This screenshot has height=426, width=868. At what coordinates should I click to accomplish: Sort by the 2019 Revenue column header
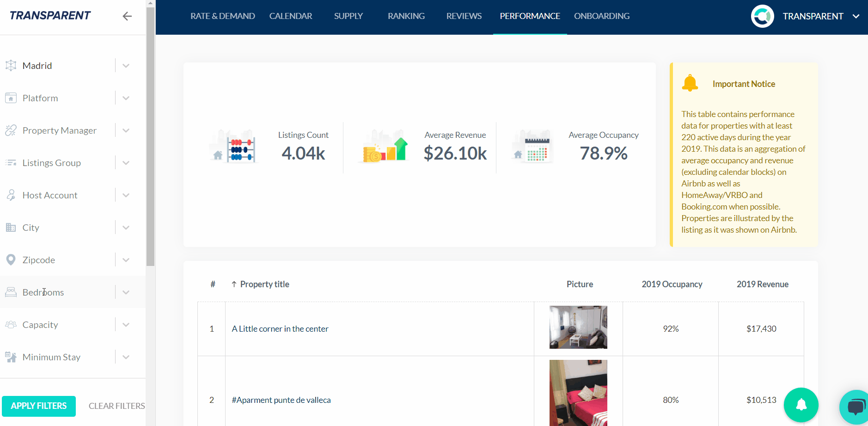[x=763, y=284]
